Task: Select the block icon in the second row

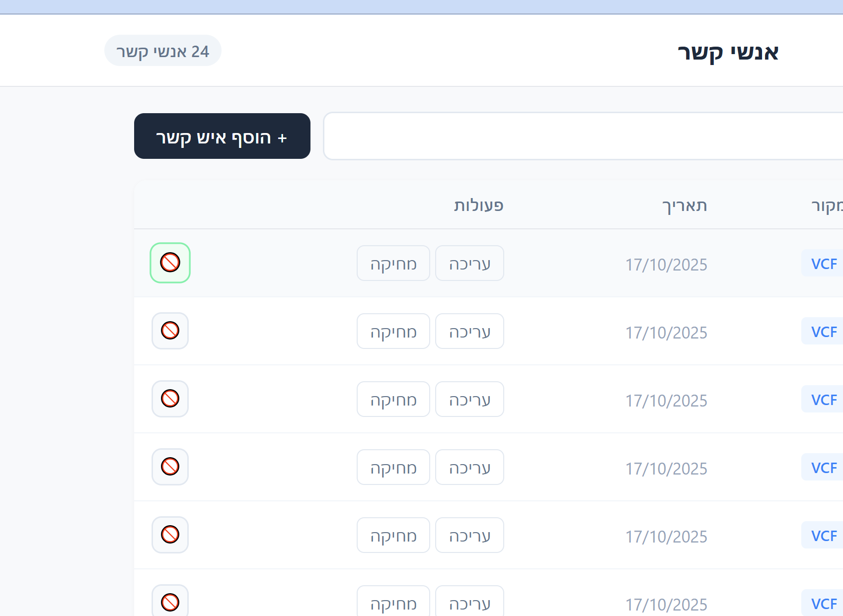Action: pos(170,331)
